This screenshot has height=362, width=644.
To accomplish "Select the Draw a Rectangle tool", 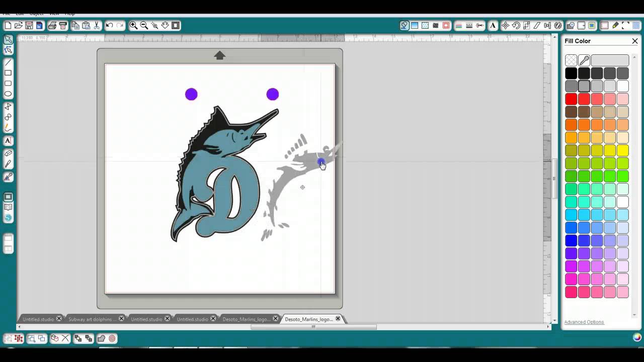I will pyautogui.click(x=8, y=73).
